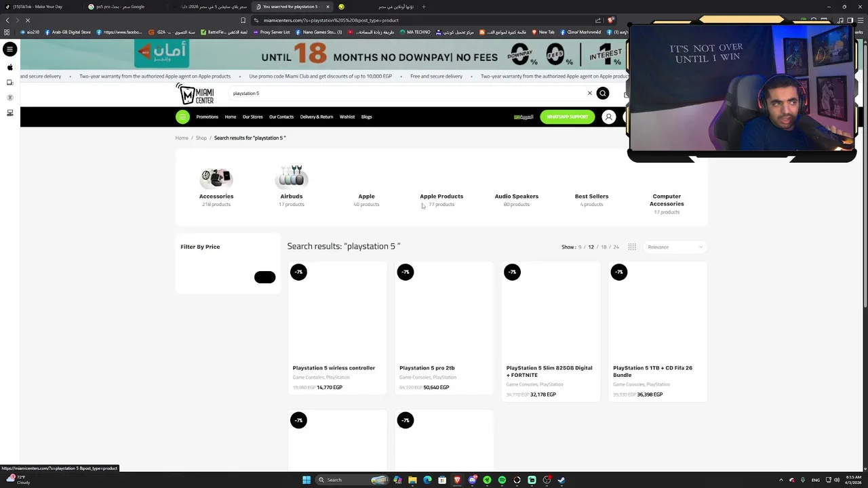This screenshot has width=868, height=488.
Task: Click the Airbuds category image
Action: (292, 176)
